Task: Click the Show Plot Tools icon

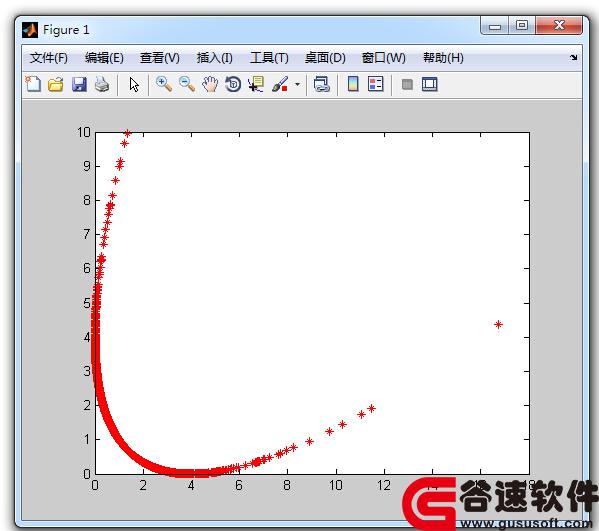Action: tap(429, 84)
